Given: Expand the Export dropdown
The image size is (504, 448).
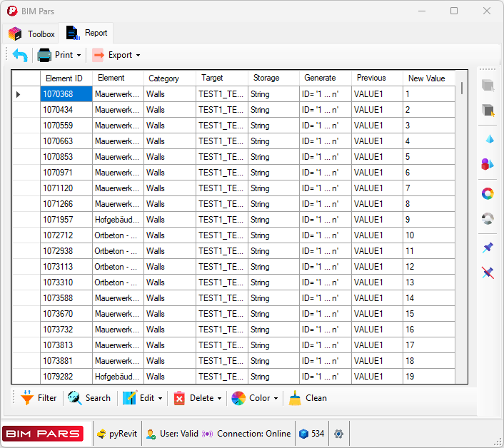Looking at the screenshot, I should pyautogui.click(x=116, y=55).
